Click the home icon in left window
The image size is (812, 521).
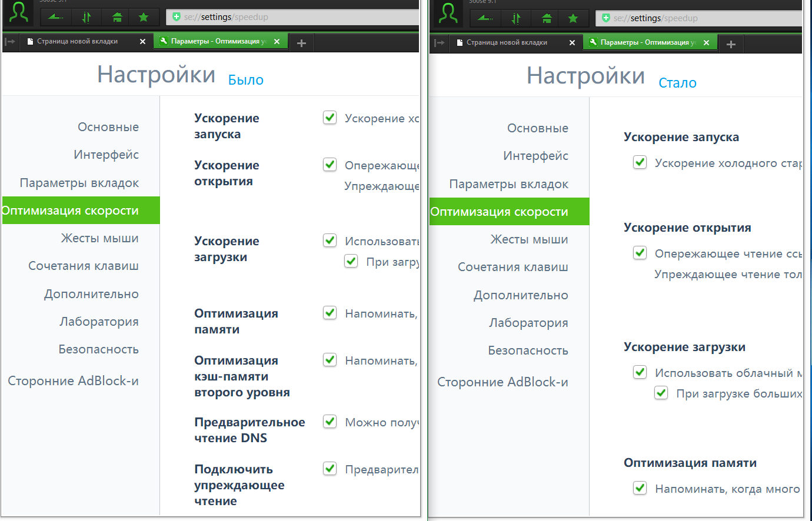tap(117, 17)
